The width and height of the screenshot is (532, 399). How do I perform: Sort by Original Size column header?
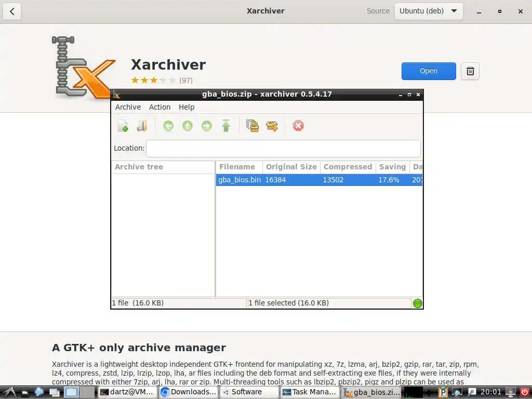tap(291, 167)
